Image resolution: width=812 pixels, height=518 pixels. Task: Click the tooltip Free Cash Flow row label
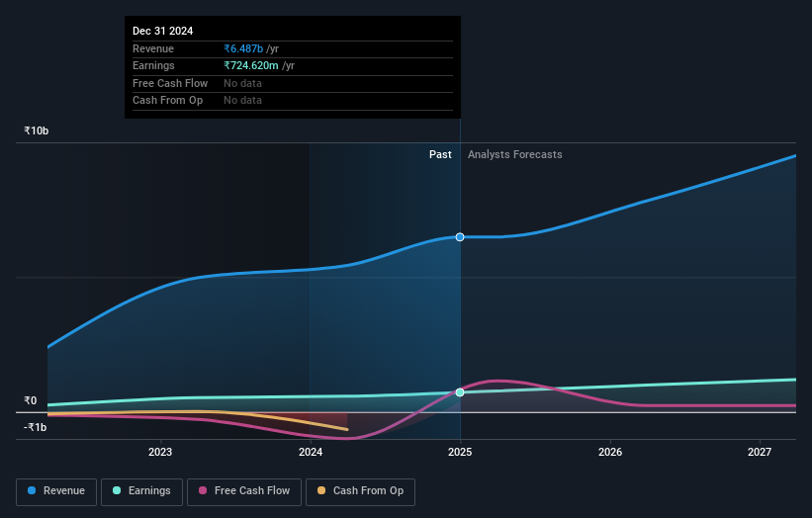[x=170, y=83]
